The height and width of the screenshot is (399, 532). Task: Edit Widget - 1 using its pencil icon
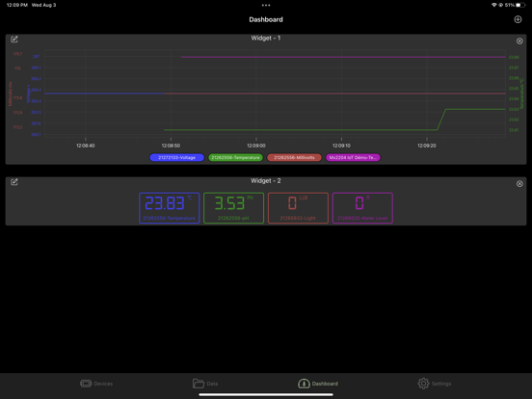pos(14,39)
